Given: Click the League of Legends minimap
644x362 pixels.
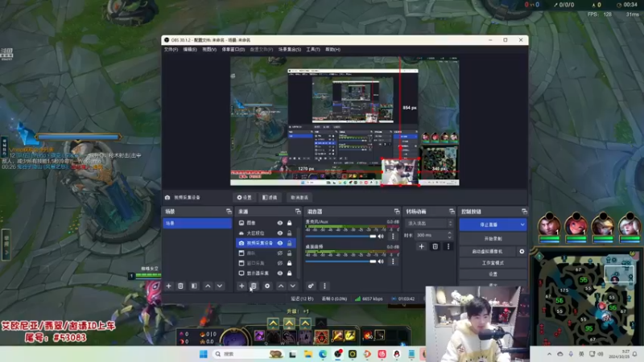Looking at the screenshot, I should tap(588, 298).
